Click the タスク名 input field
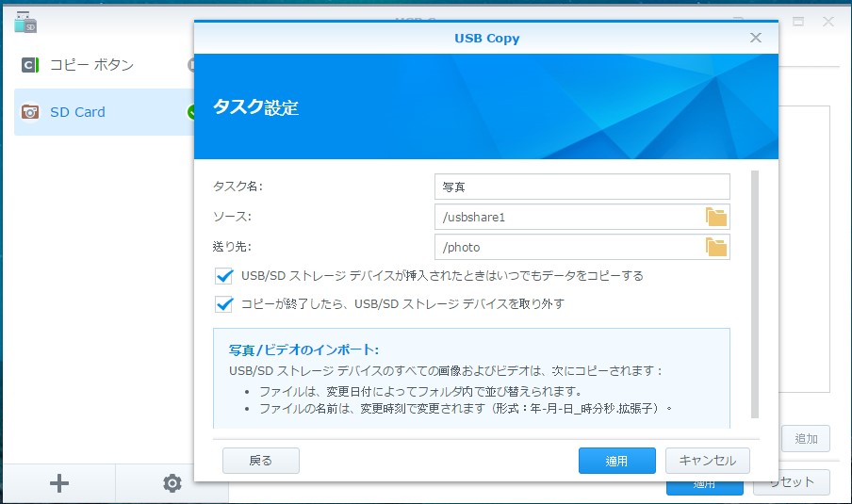Viewport: 852px width, 504px height. (x=582, y=187)
